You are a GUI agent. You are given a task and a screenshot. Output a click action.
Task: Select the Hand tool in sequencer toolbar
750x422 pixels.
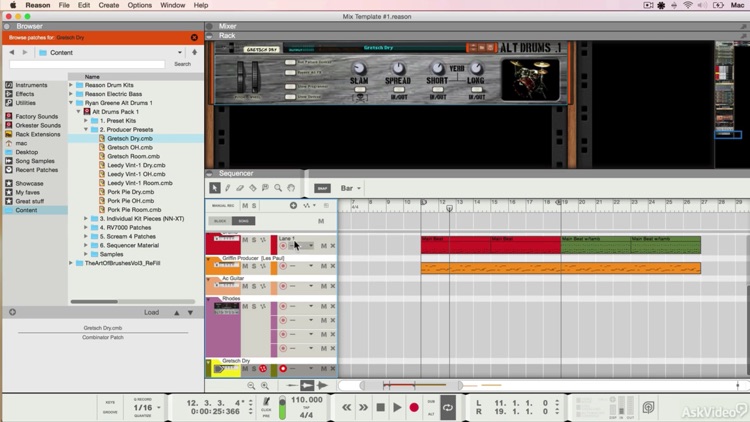(291, 188)
